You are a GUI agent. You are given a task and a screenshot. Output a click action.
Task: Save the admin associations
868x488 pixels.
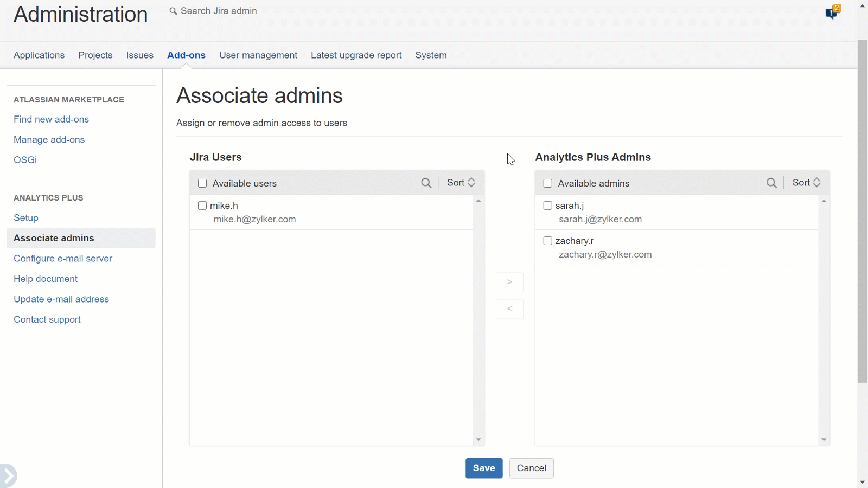click(x=484, y=468)
